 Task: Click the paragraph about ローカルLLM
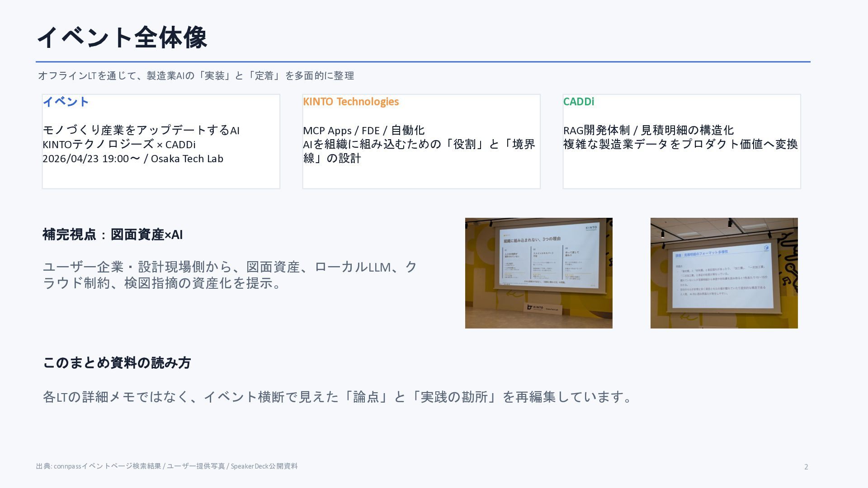coord(229,275)
